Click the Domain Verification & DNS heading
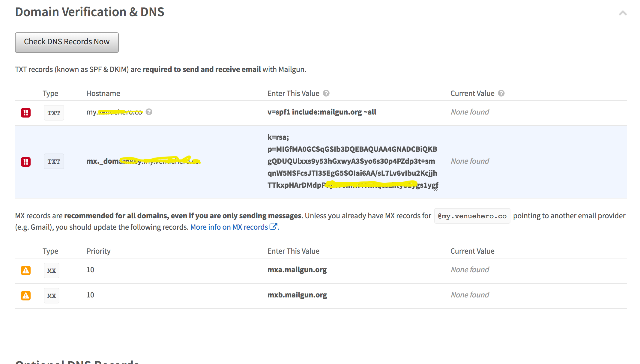Viewport: 640px width, 364px height. coord(90,12)
